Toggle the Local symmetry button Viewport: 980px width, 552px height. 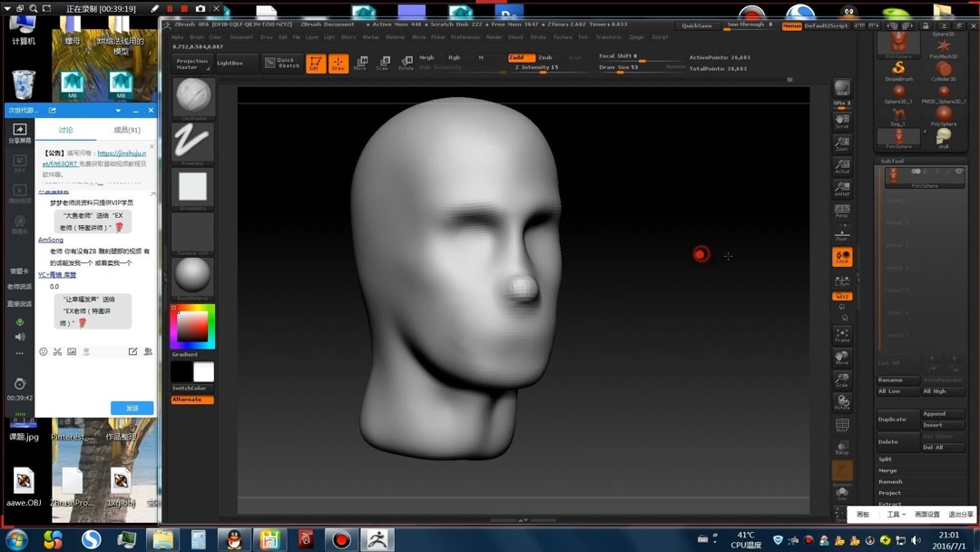(842, 258)
